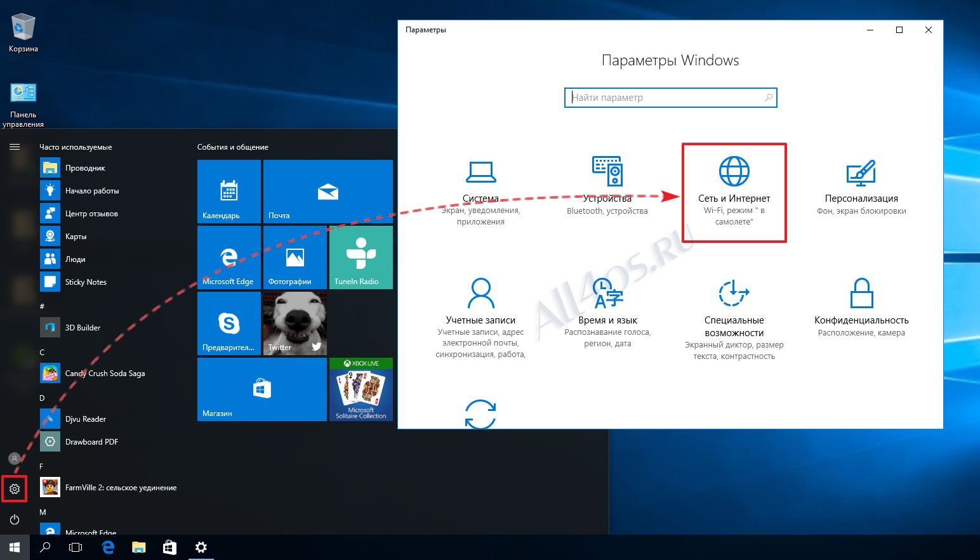The image size is (980, 560).
Task: Open the Recycle Bin desktop icon
Action: coord(23,33)
